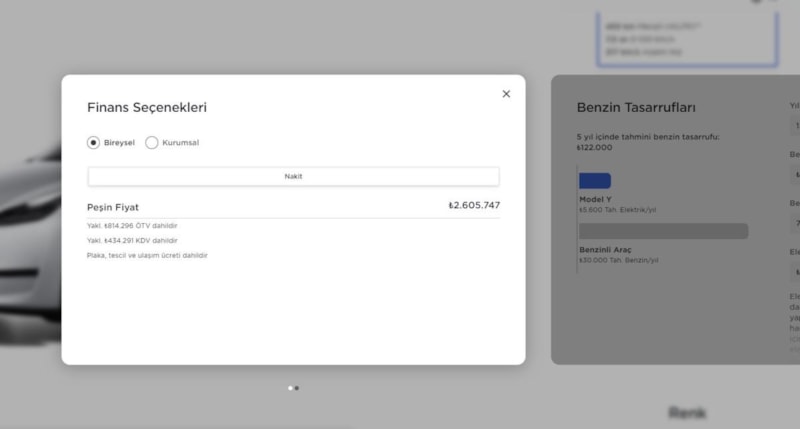Click the Finans Seçenekleri heading
Viewport: 800px width, 429px height.
(147, 107)
